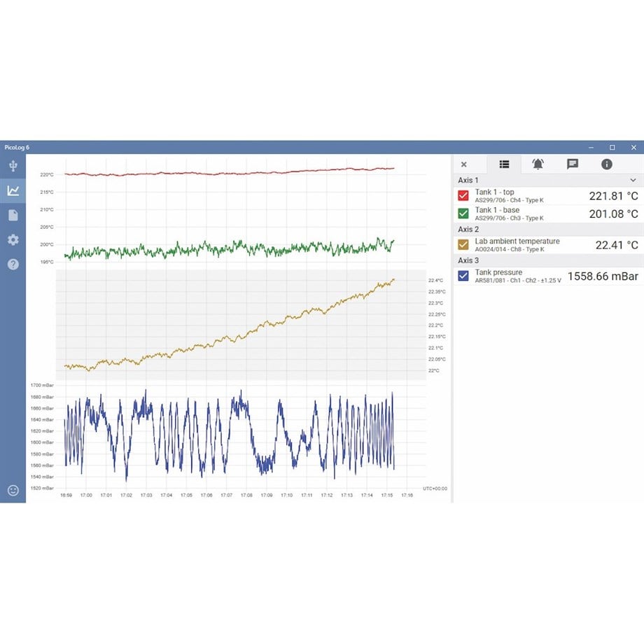Uncheck Tank 1 - top channel
Image resolution: width=644 pixels, height=644 pixels.
pos(463,195)
